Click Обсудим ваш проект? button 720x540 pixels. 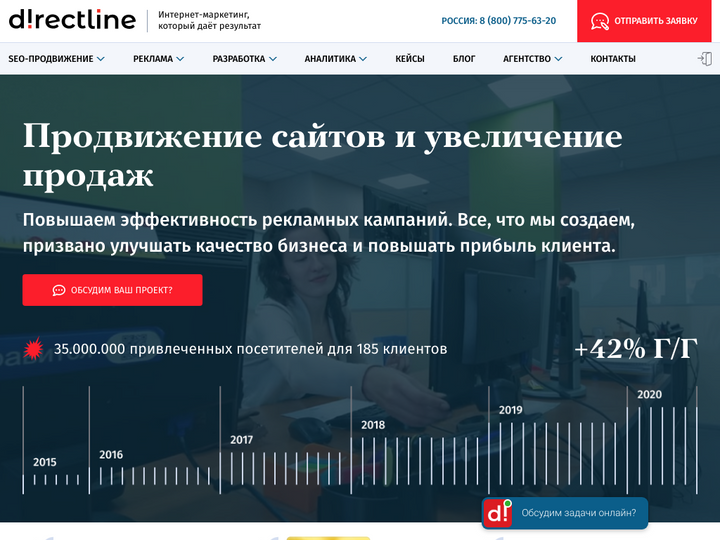tap(112, 290)
